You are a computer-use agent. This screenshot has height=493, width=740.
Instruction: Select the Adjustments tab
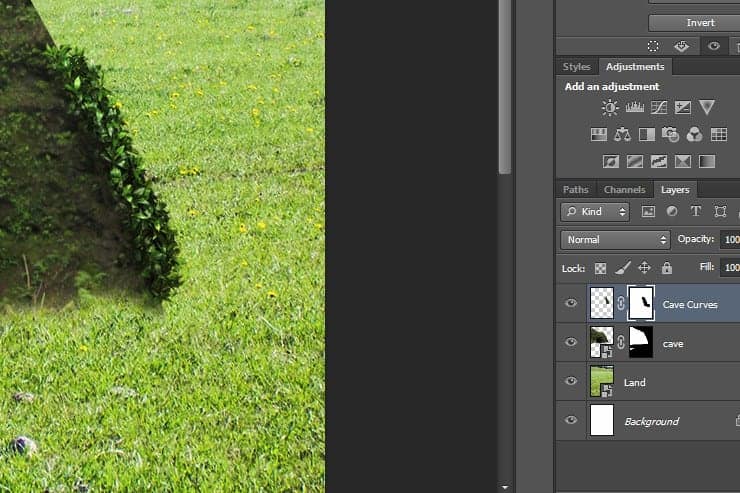tap(635, 67)
